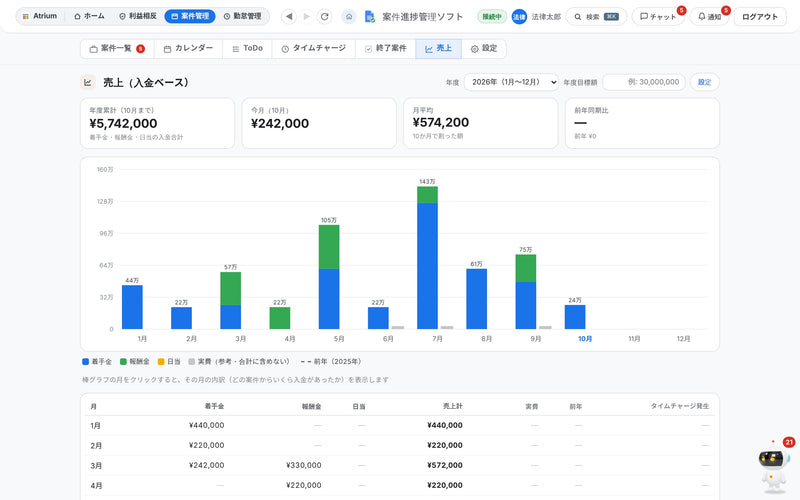This screenshot has height=500, width=800.
Task: Reload the page with the refresh icon
Action: (324, 16)
